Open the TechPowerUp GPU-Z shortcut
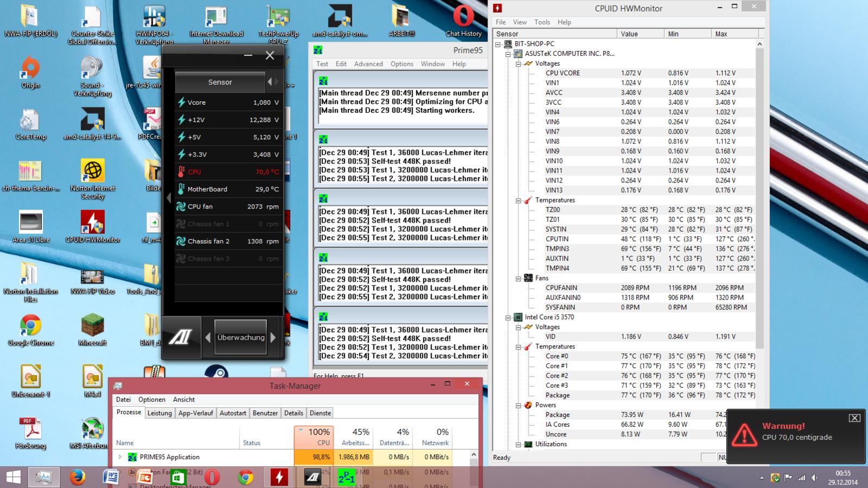The width and height of the screenshot is (868, 488). [278, 24]
